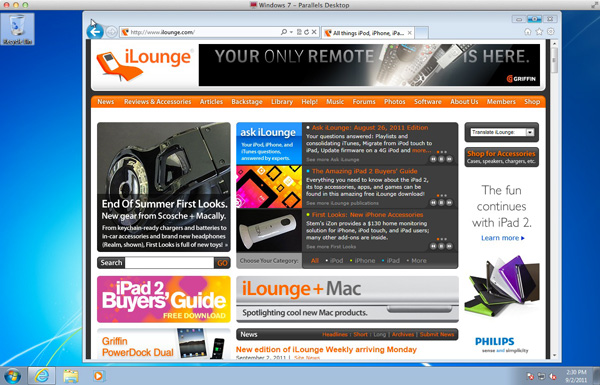Click the Shop for Accessories button

coord(501,157)
